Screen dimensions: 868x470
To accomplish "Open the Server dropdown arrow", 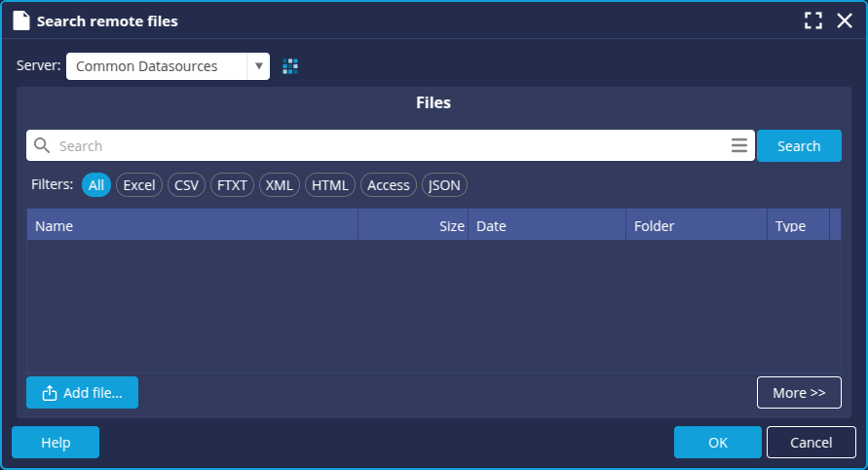I will pyautogui.click(x=258, y=66).
